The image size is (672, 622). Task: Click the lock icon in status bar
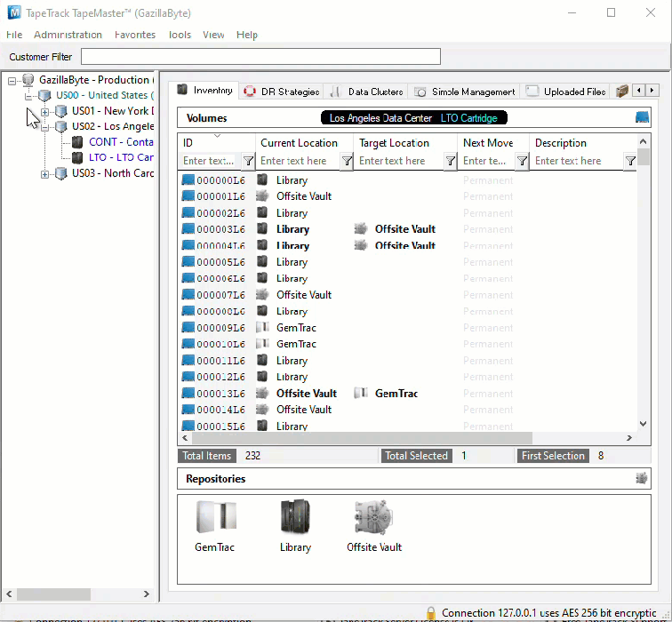pos(431,613)
